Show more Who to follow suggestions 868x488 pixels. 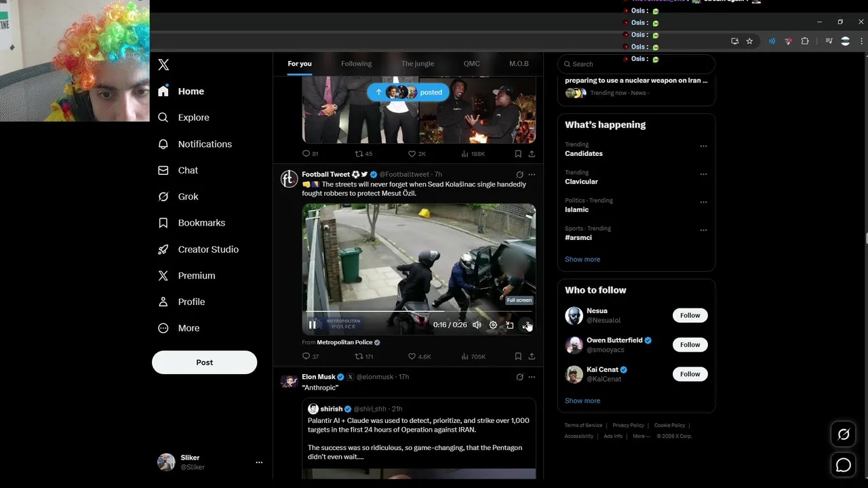pyautogui.click(x=583, y=401)
